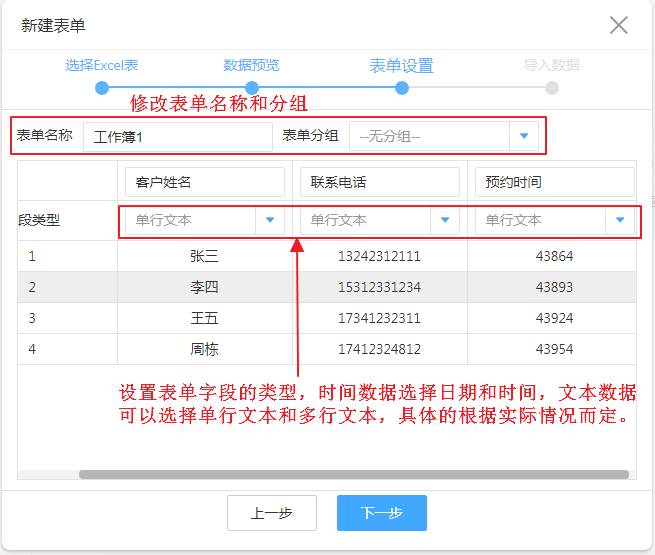This screenshot has height=555, width=655.
Task: Edit the 表单名称 input field
Action: click(x=177, y=137)
